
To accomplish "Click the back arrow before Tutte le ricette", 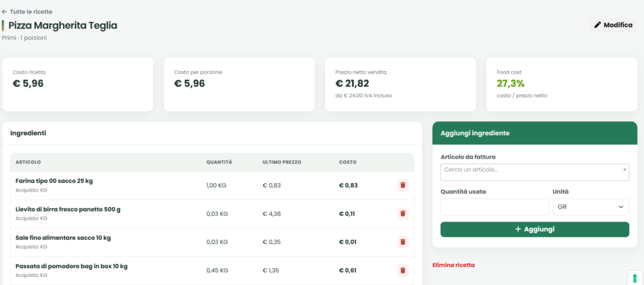I will tap(4, 11).
